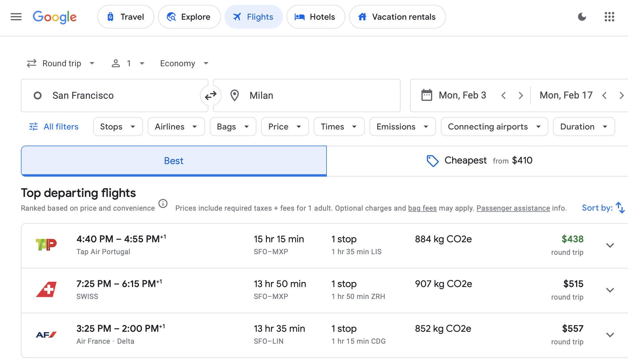Image resolution: width=628 pixels, height=364 pixels.
Task: Open the Passenger assistance link
Action: 513,208
